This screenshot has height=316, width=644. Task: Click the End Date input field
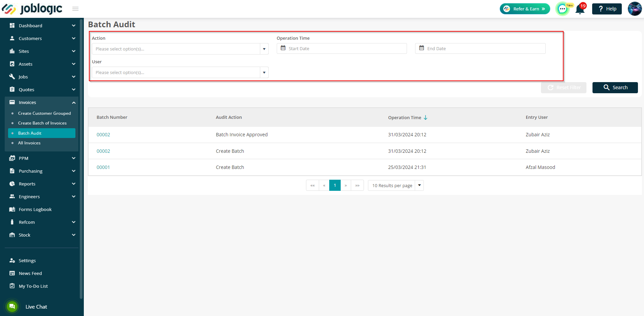pos(480,48)
